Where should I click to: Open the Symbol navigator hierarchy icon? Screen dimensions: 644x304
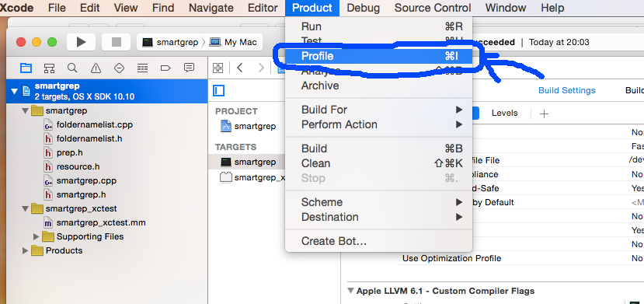coord(49,68)
